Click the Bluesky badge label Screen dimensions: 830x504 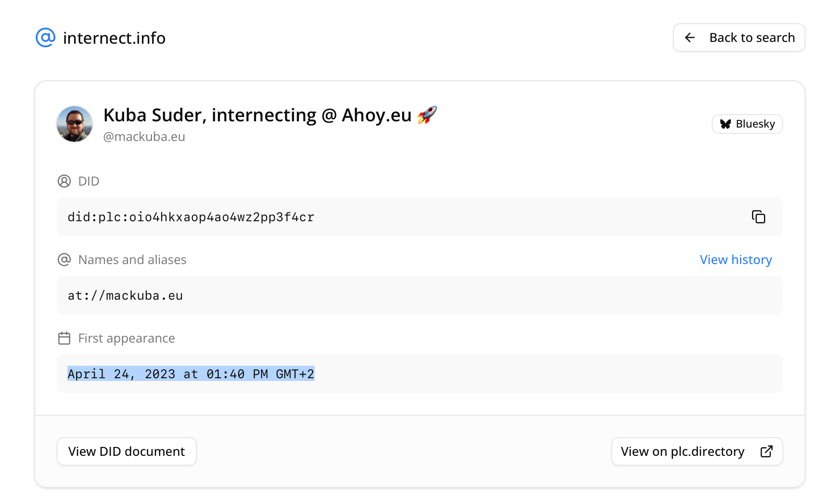[x=755, y=124]
